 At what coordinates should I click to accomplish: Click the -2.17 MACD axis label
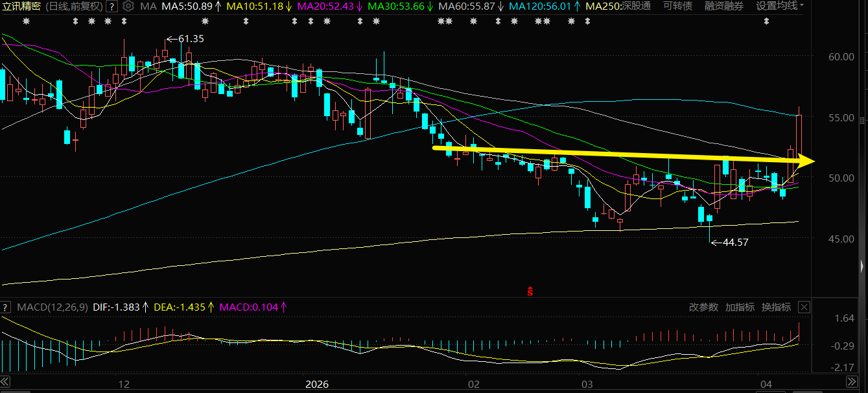pos(843,368)
